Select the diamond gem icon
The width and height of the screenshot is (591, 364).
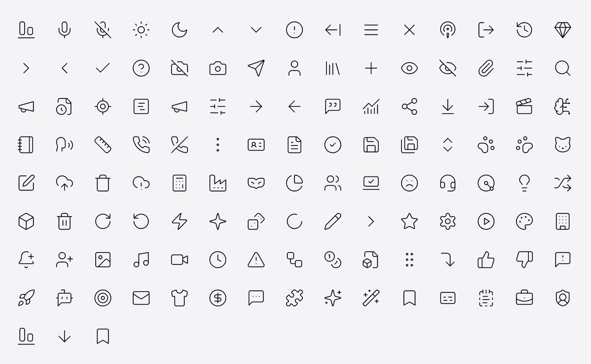(x=562, y=30)
